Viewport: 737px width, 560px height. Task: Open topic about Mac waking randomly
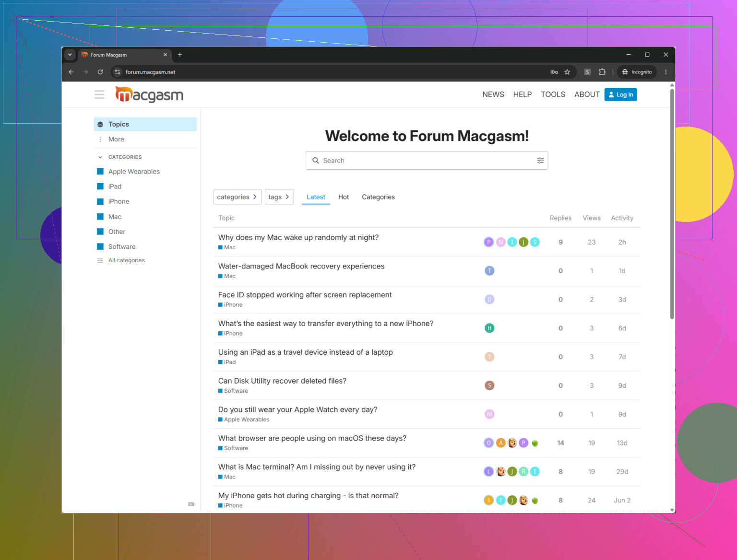(x=298, y=238)
